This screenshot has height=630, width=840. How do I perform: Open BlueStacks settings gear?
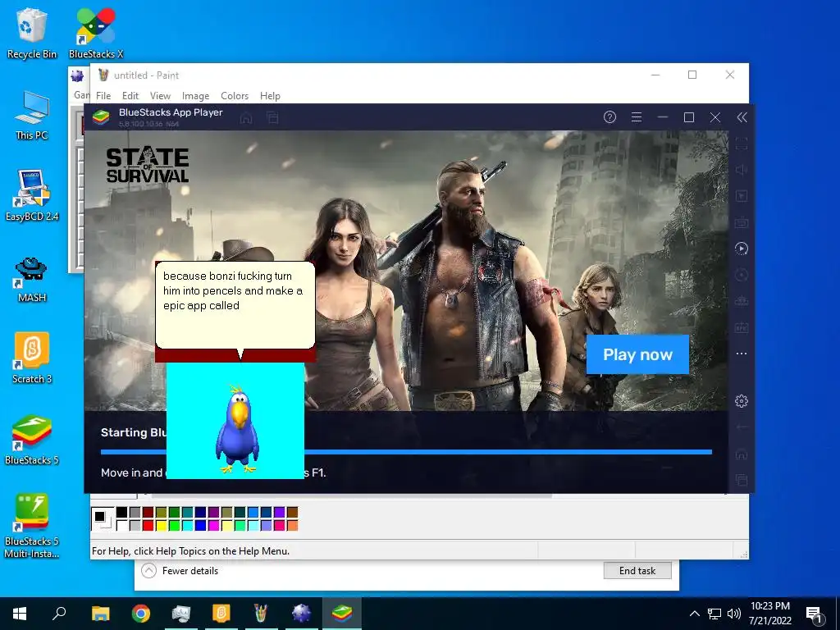(x=742, y=400)
